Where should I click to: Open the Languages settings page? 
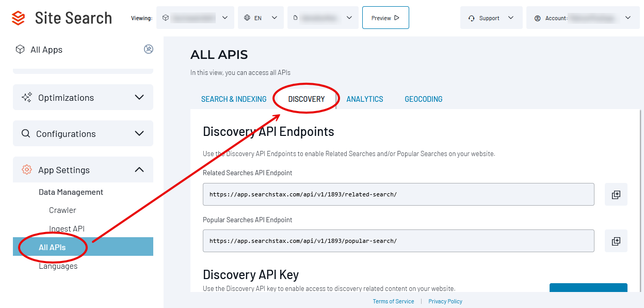(x=58, y=266)
